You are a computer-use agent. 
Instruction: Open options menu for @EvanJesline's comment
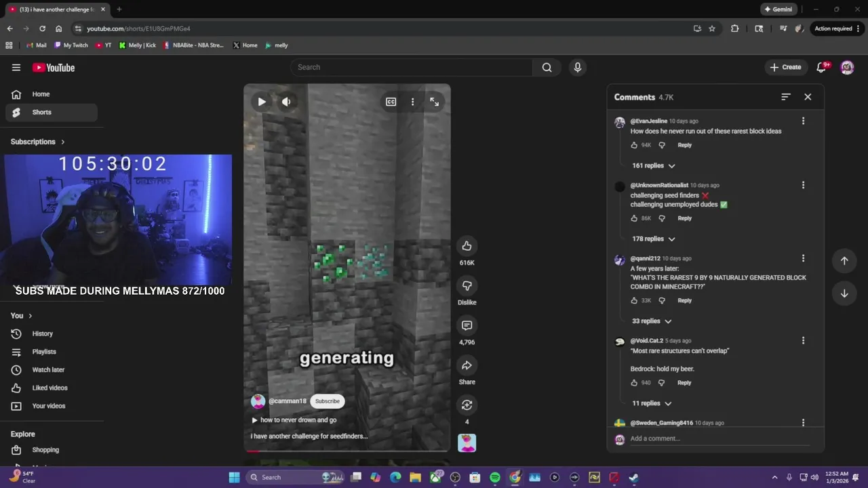[x=804, y=121]
